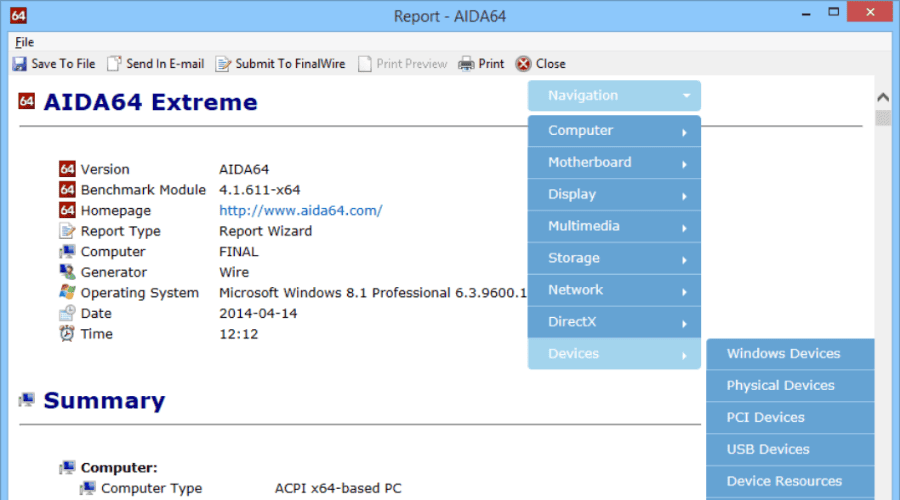
Task: Click the alarm clock icon beside Time
Action: 67,334
